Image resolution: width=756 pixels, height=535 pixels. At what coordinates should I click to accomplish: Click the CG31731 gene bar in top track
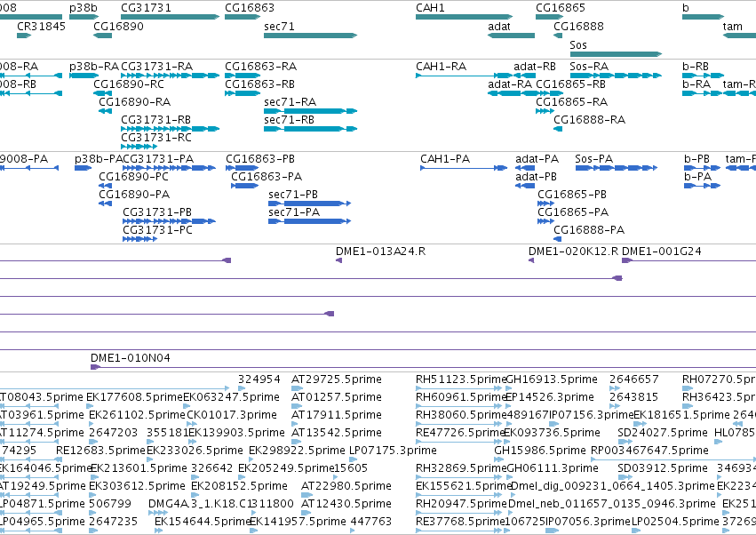171,17
